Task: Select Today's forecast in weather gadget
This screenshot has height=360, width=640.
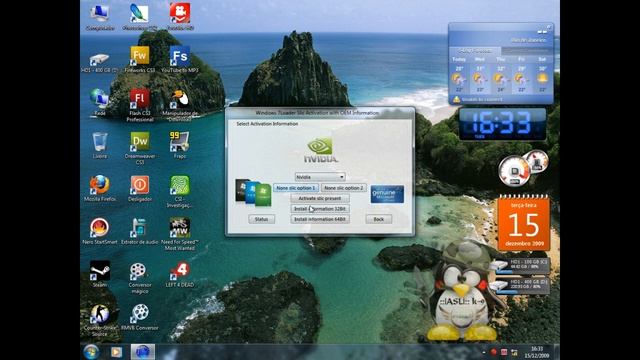Action: tap(459, 76)
